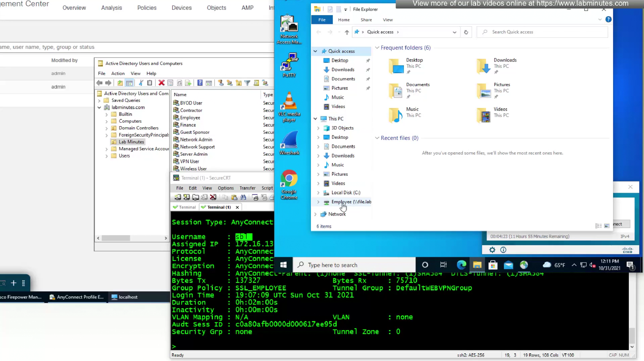Open Microsoft Edge from the taskbar

[x=461, y=265]
